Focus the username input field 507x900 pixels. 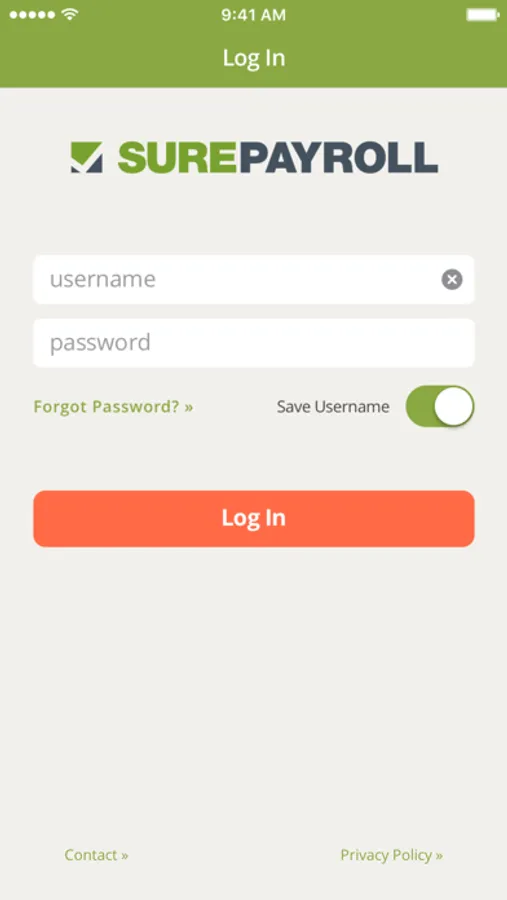pyautogui.click(x=254, y=280)
